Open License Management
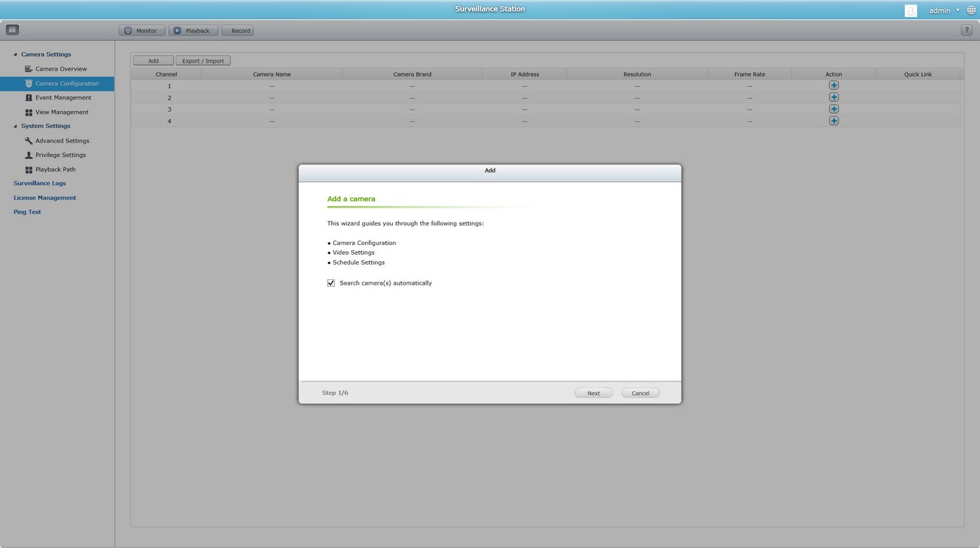The width and height of the screenshot is (980, 548). (44, 197)
